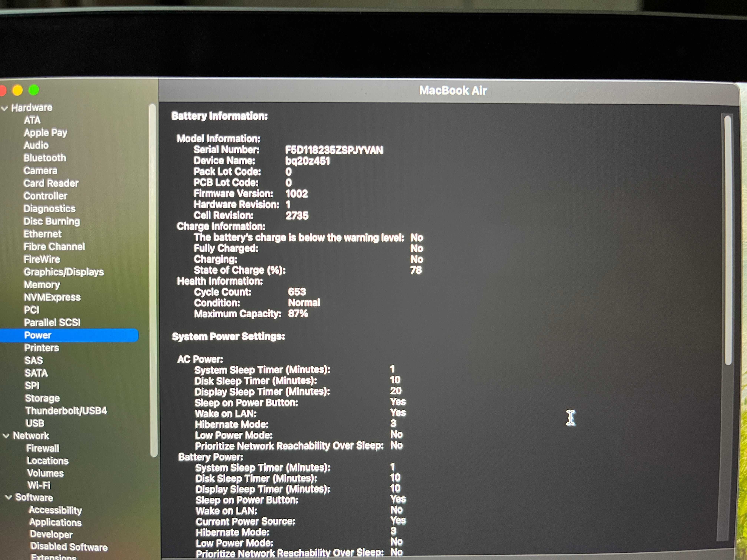
Task: Open Applications under Software
Action: [x=55, y=523]
